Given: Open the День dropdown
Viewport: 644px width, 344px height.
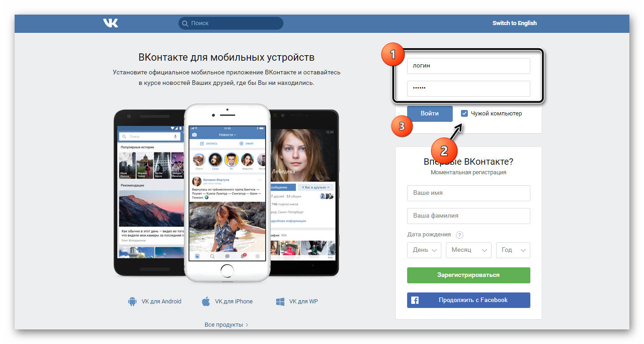Looking at the screenshot, I should pyautogui.click(x=424, y=250).
